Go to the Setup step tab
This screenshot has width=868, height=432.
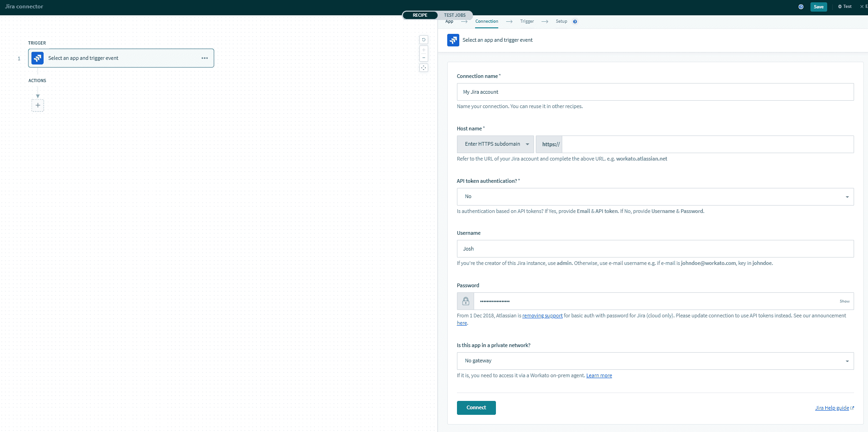point(561,21)
